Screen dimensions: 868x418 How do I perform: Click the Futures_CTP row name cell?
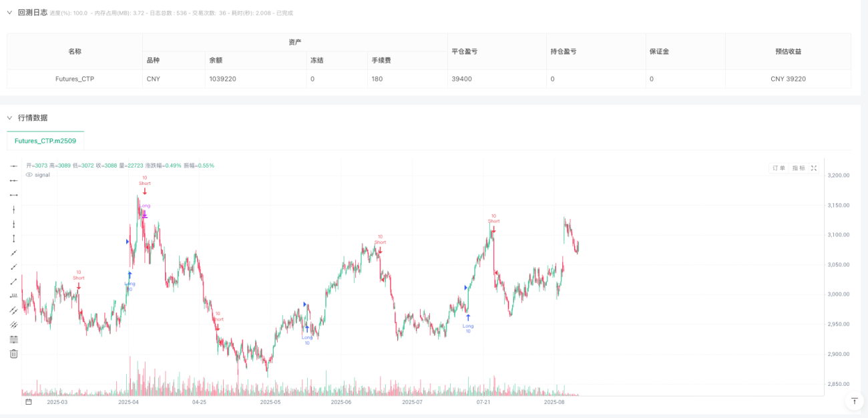[x=75, y=79]
